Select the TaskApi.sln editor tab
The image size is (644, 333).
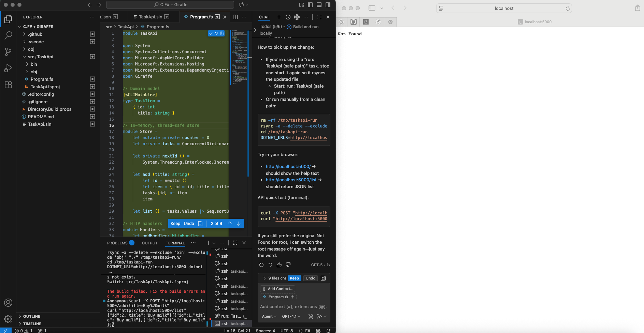(150, 17)
